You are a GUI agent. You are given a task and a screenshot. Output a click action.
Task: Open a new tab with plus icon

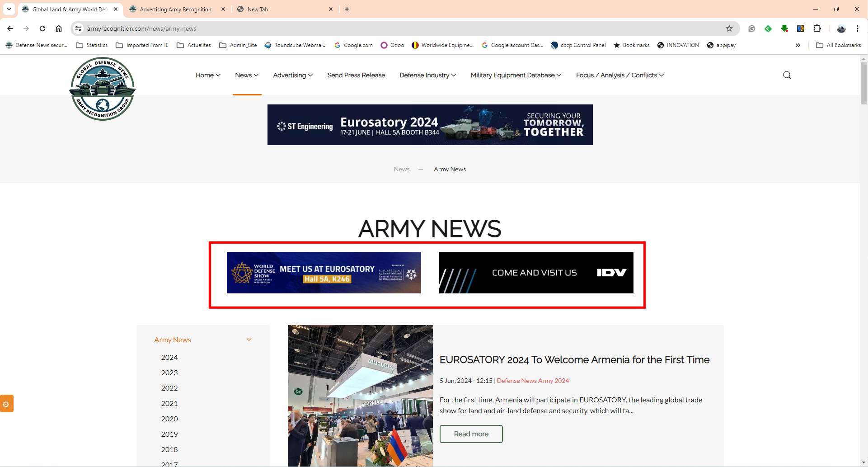347,9
